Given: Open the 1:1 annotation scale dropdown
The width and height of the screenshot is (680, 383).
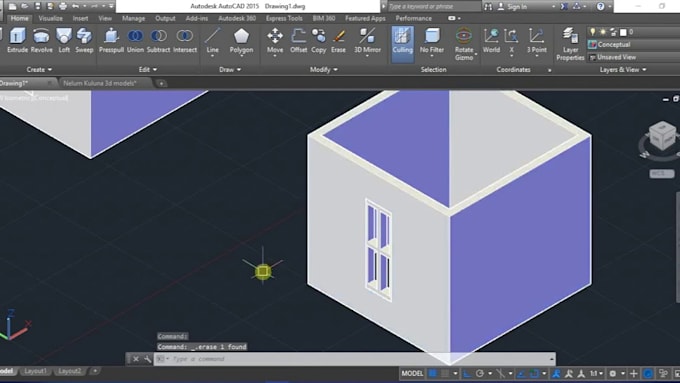Looking at the screenshot, I should (596, 373).
